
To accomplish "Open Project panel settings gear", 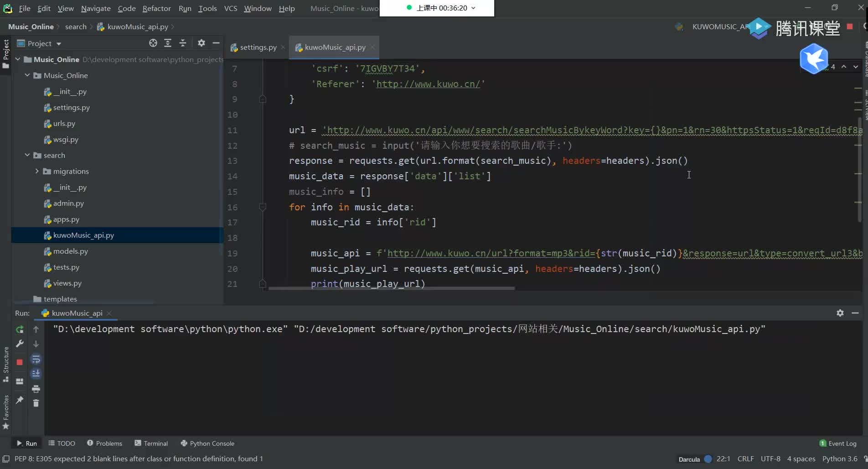I will (x=201, y=43).
